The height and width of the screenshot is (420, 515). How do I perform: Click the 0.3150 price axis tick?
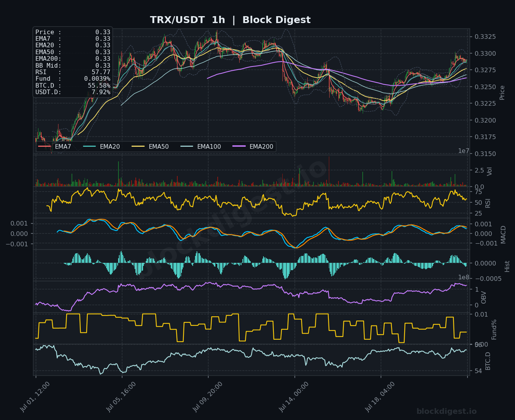(485, 154)
